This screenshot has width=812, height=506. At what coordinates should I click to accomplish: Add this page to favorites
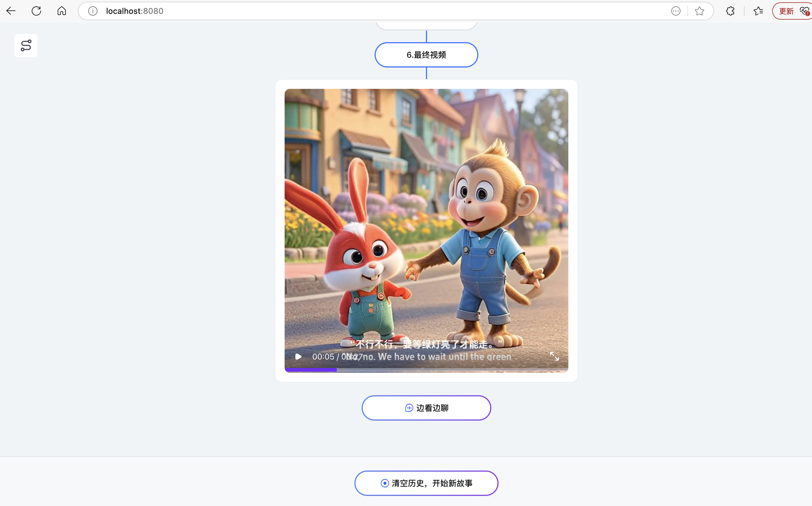click(x=699, y=11)
